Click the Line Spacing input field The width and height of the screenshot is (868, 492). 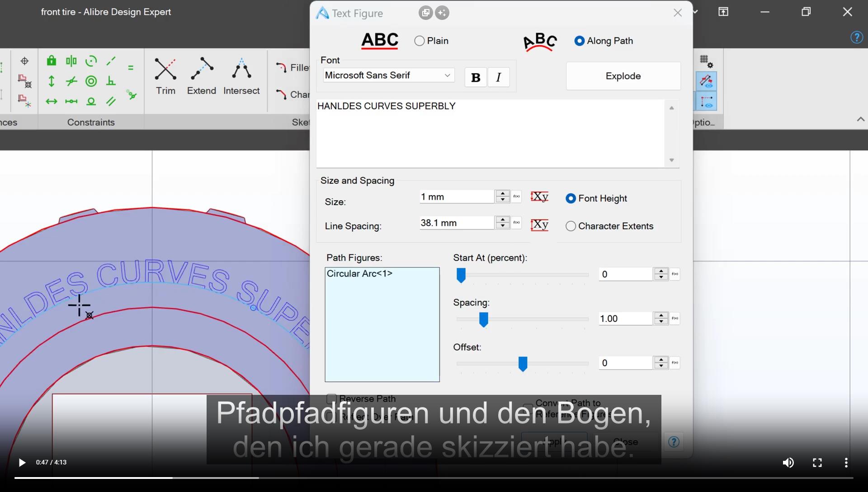[x=457, y=223]
